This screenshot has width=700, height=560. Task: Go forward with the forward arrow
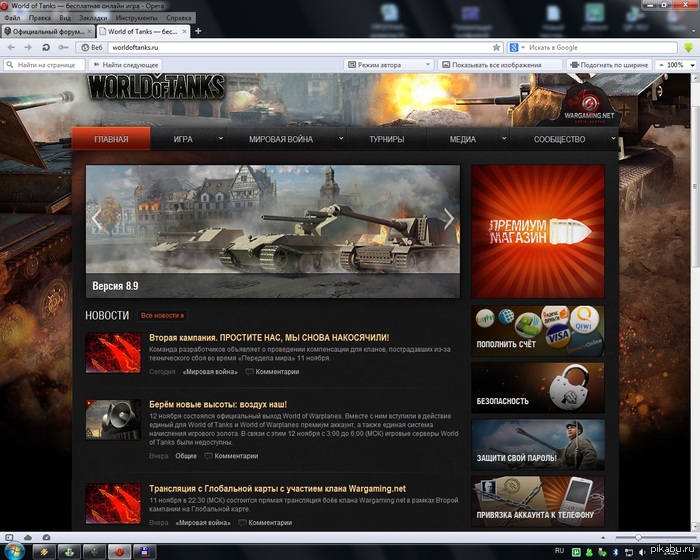pos(28,47)
